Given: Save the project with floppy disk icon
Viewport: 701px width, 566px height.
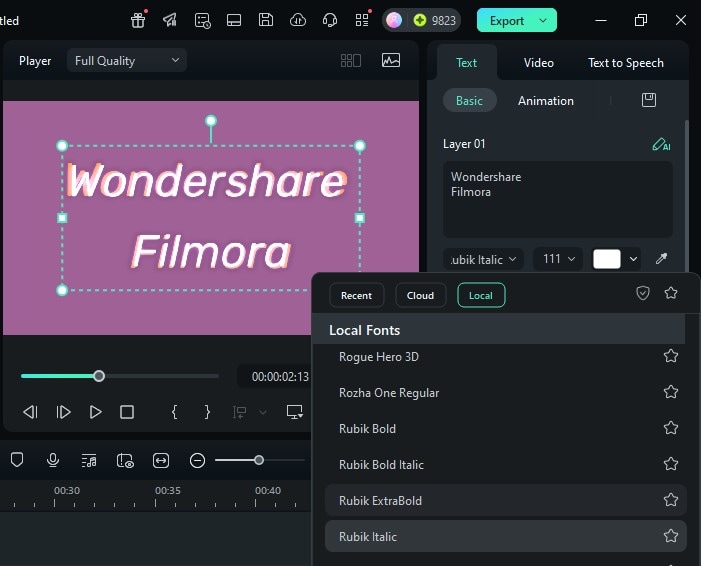Looking at the screenshot, I should point(266,20).
